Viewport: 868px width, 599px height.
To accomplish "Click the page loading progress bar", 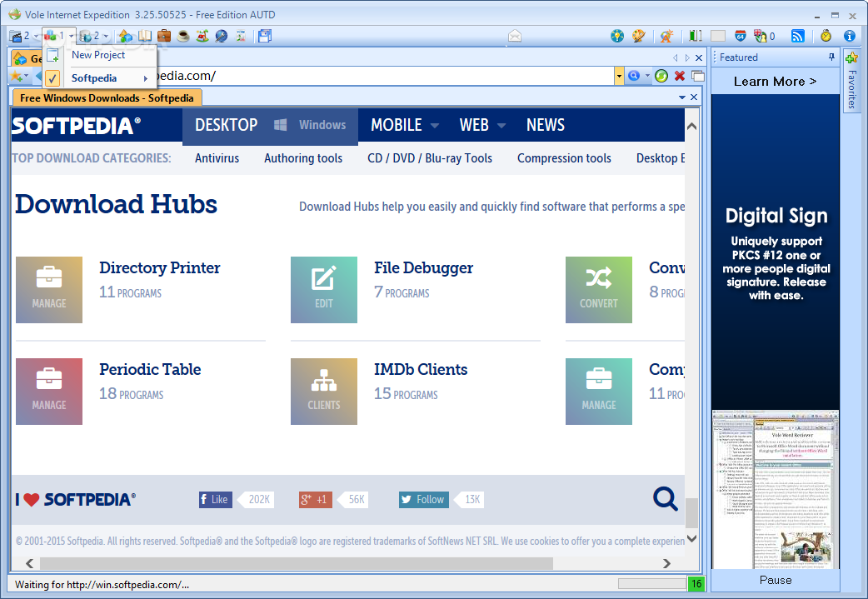I will click(x=652, y=583).
